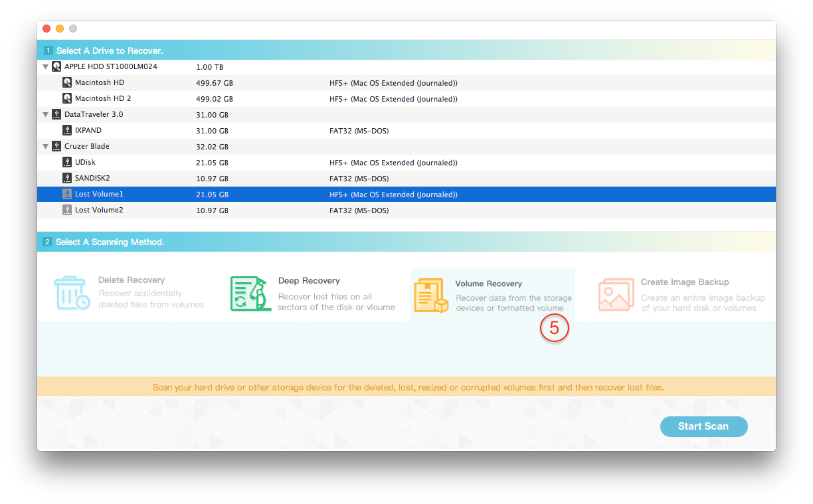
Task: Click the 'Recover accidentally' description text
Action: click(x=140, y=294)
